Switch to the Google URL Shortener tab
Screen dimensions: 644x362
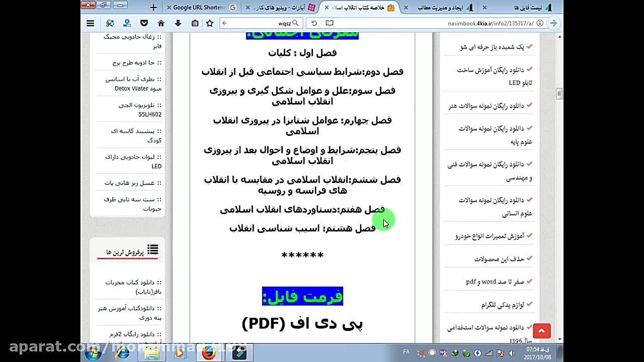click(x=201, y=7)
